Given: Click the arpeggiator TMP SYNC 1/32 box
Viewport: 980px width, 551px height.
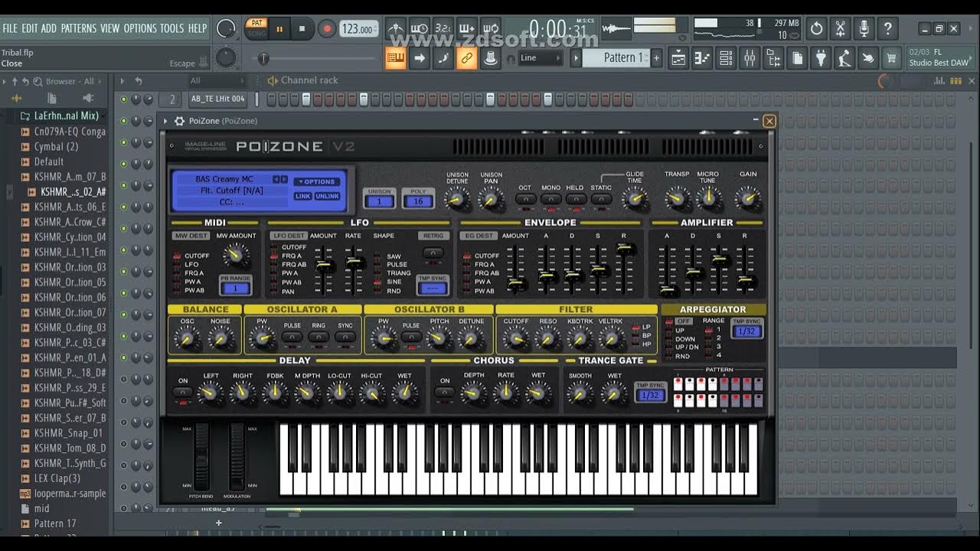Looking at the screenshot, I should 746,331.
